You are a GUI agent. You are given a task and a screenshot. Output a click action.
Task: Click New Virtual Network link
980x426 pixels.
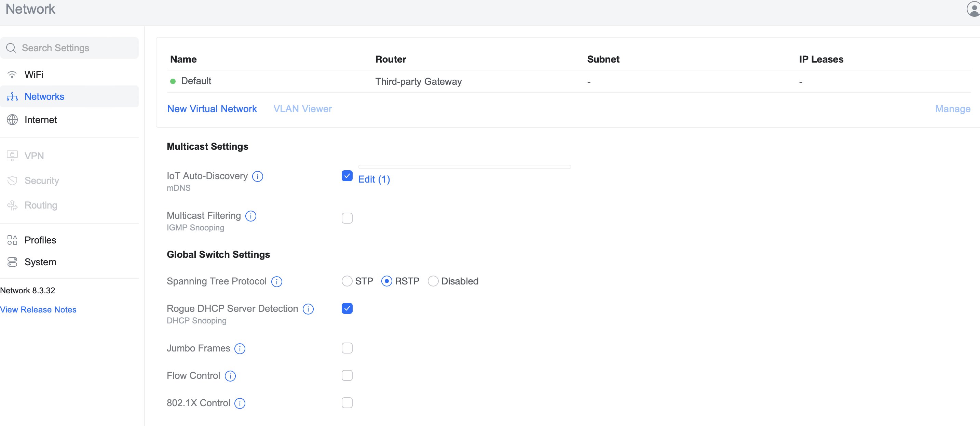(x=212, y=109)
